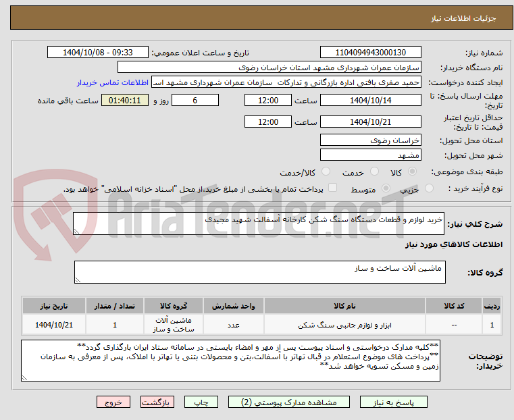Select the کالا/خدمت radio option
Viewport: 514px width, 420px height.
[x=326, y=172]
